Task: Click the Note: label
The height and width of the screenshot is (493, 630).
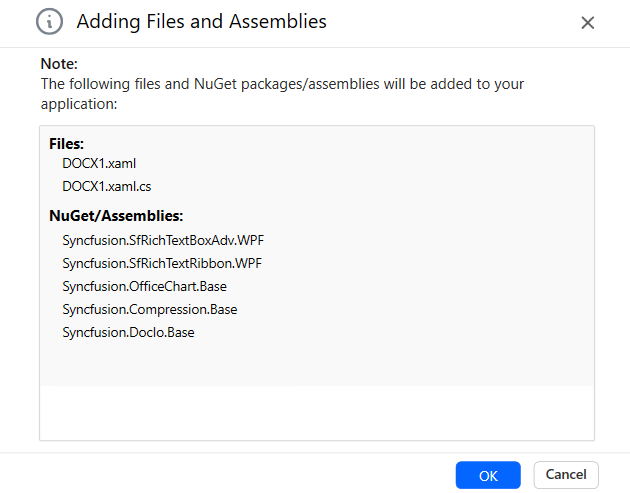Action: coord(59,64)
